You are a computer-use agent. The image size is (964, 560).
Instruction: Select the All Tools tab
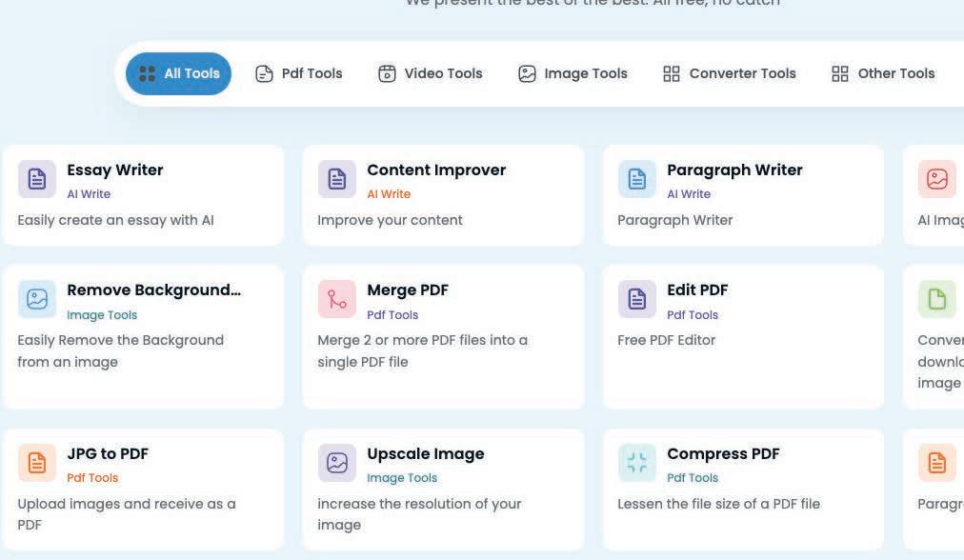178,73
